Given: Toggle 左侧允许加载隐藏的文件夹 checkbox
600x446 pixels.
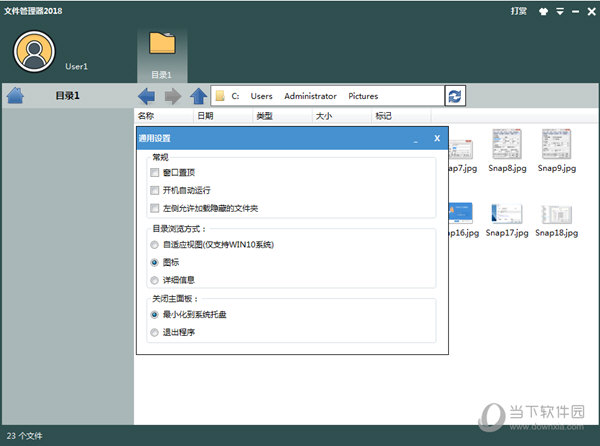Looking at the screenshot, I should tap(155, 208).
